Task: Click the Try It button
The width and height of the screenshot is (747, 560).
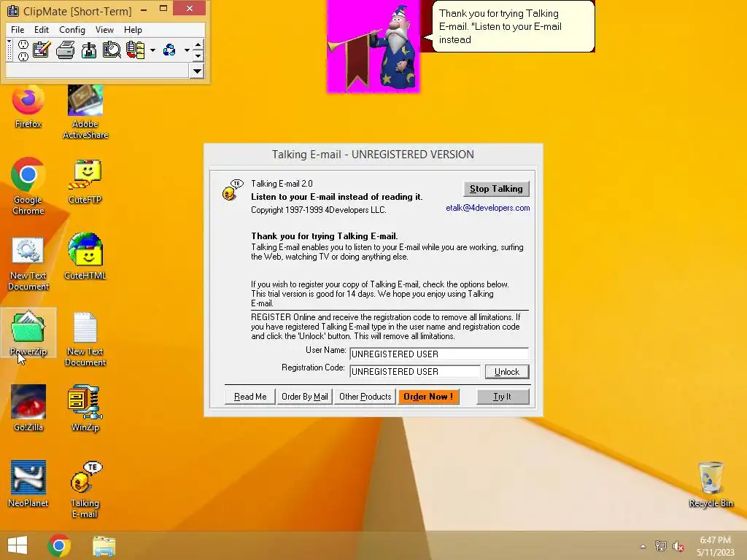Action: 503,397
